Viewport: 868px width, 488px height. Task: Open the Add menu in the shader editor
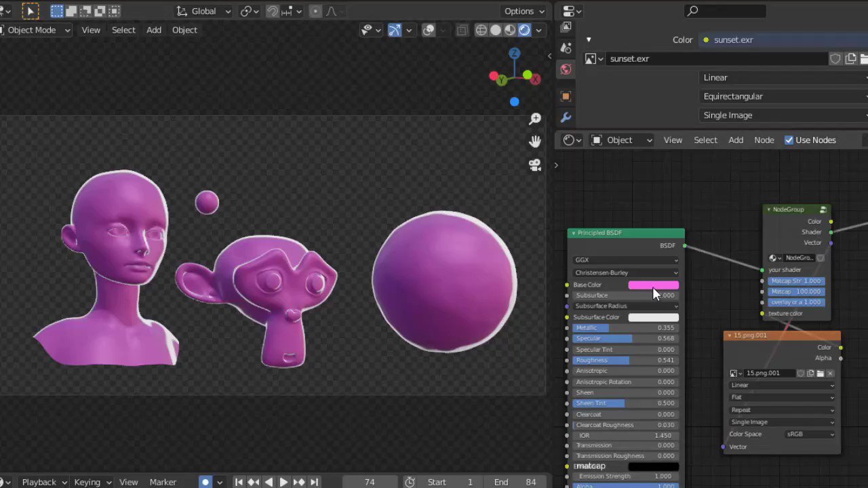pos(736,140)
